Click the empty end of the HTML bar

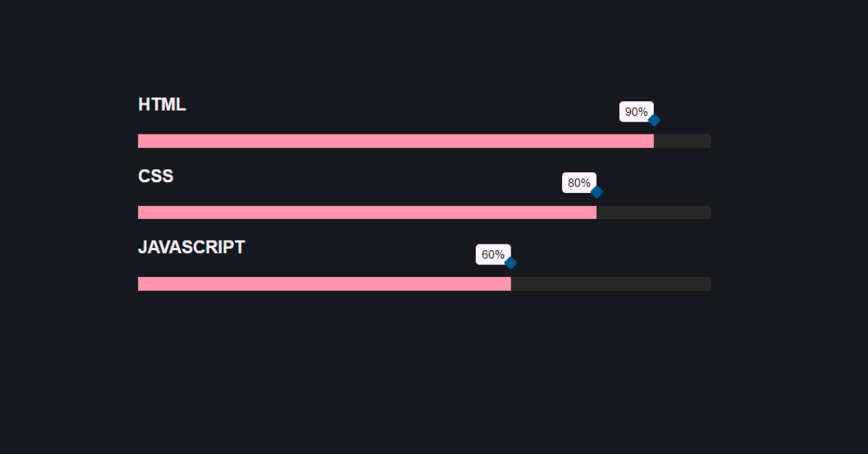tap(684, 140)
